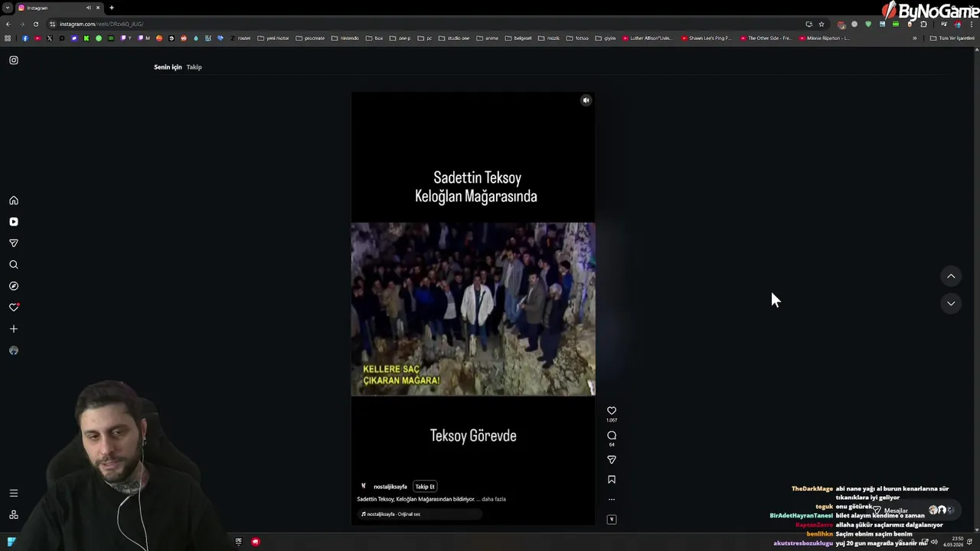Expand caption with daha fazla
This screenshot has width=980, height=551.
click(x=494, y=499)
